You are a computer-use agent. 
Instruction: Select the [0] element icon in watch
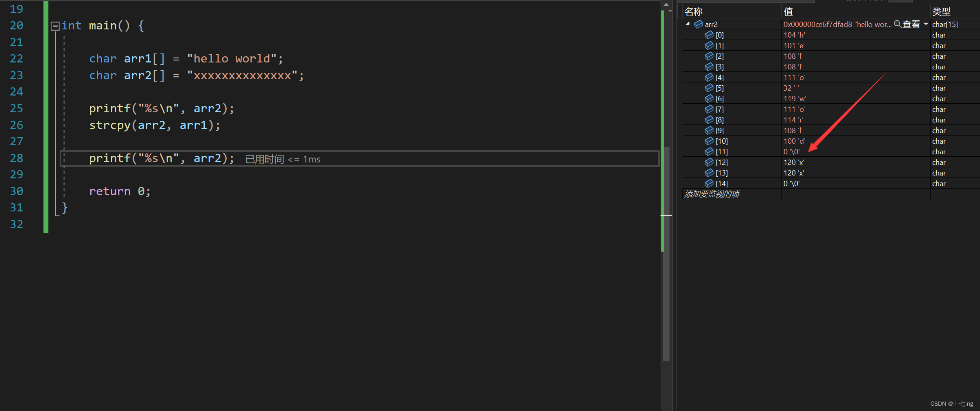pyautogui.click(x=709, y=35)
